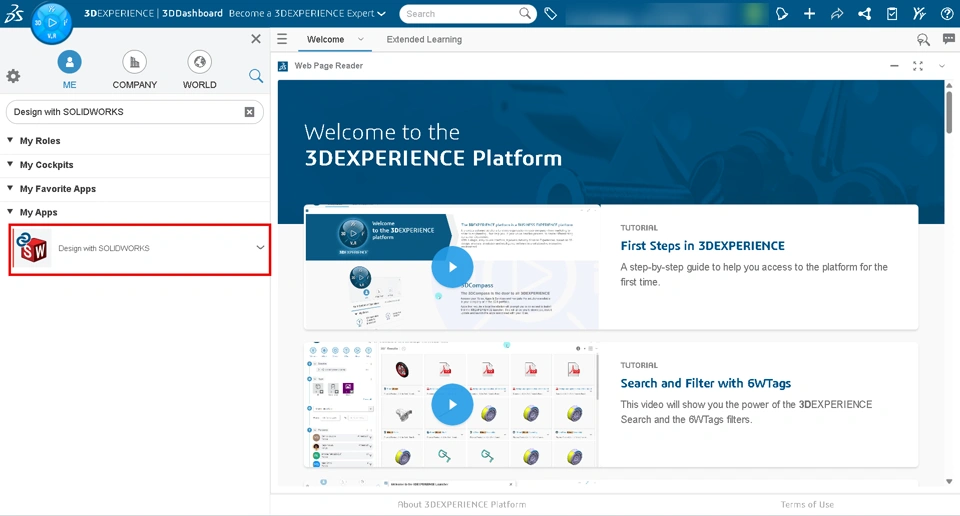Open the 3DCompass play button

pyautogui.click(x=52, y=23)
